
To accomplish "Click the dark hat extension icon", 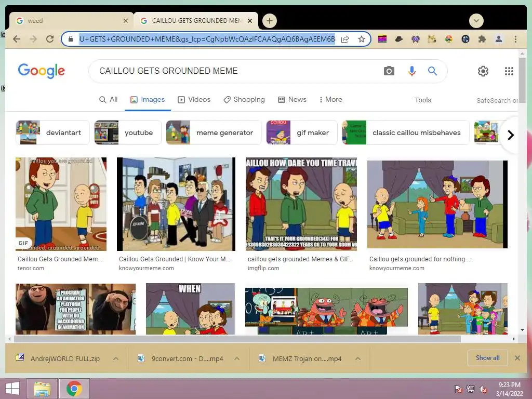I will [399, 39].
